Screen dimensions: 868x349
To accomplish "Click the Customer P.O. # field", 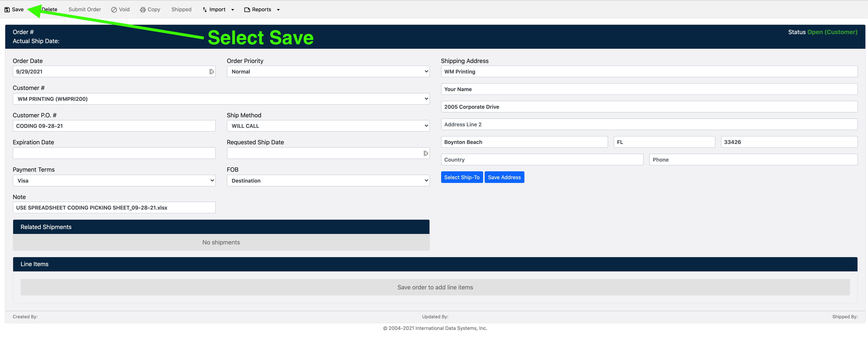I will point(114,126).
